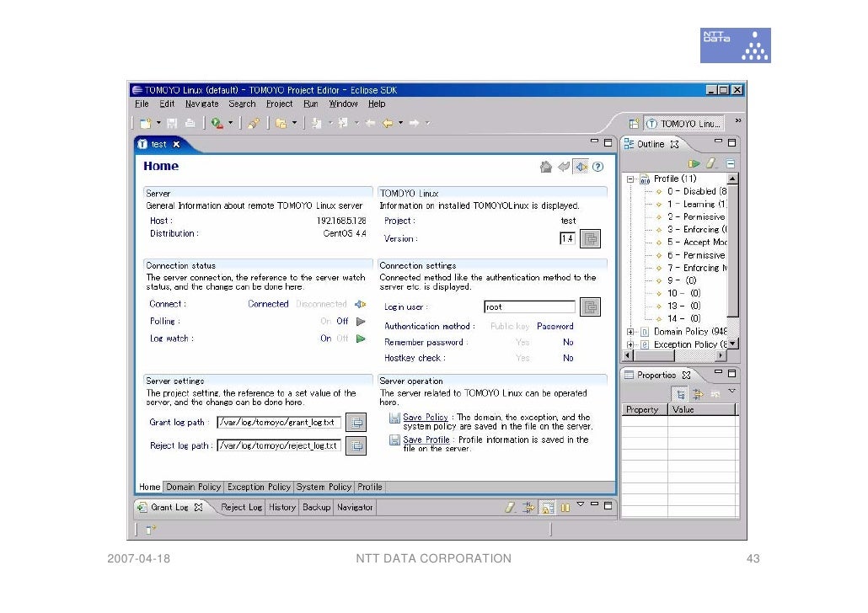Turn Polling Off
This screenshot has width=868, height=613.
click(x=342, y=322)
